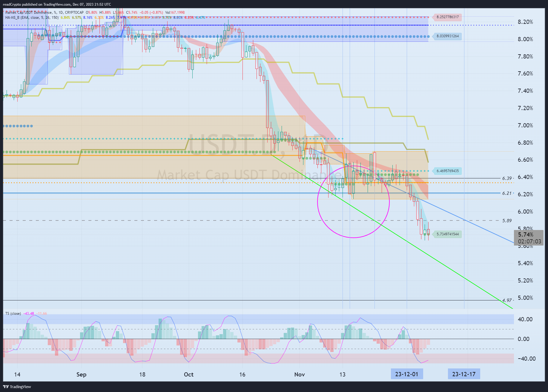Click the 6.00% price axis label
This screenshot has height=392, width=548.
point(525,212)
